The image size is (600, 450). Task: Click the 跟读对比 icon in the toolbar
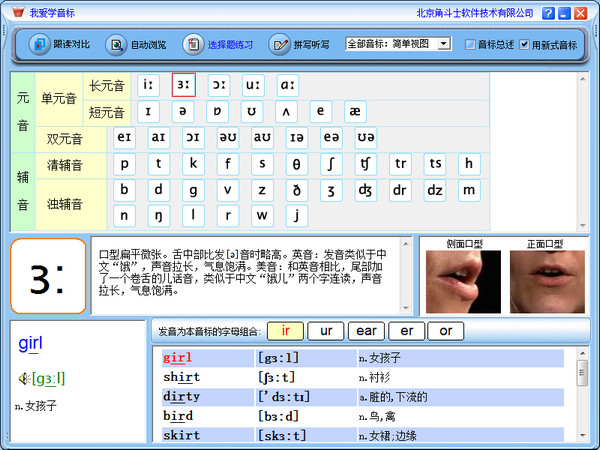[39, 45]
